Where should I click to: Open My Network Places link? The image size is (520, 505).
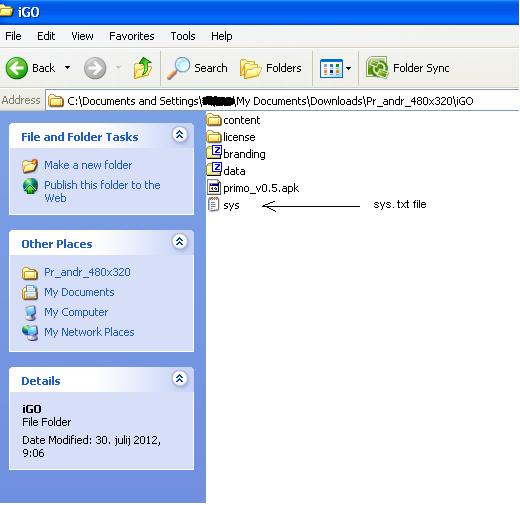pos(89,332)
